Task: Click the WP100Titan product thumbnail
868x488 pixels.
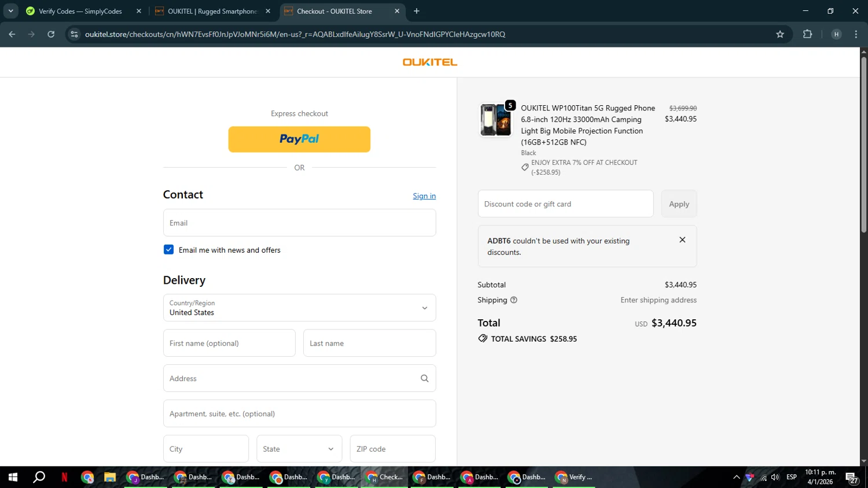Action: [x=496, y=120]
